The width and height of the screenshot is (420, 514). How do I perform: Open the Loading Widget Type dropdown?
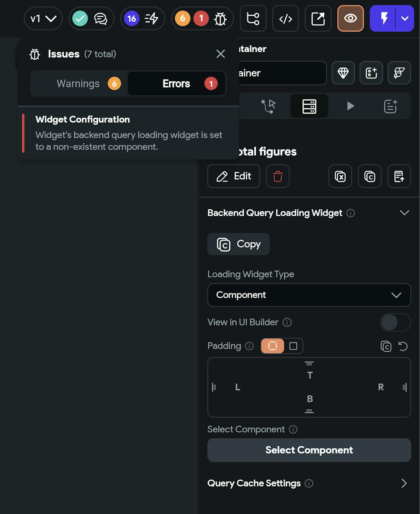pos(309,295)
